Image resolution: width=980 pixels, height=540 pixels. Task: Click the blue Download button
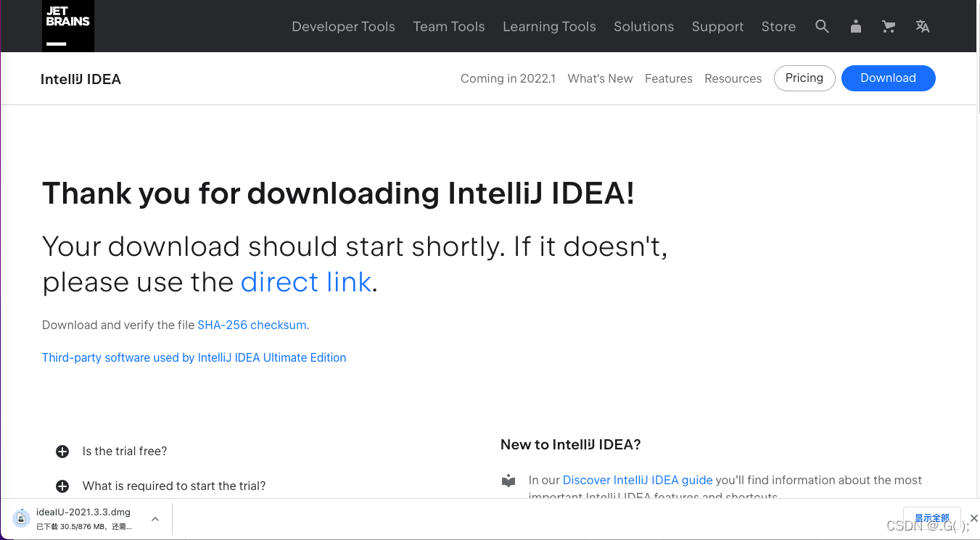[889, 78]
